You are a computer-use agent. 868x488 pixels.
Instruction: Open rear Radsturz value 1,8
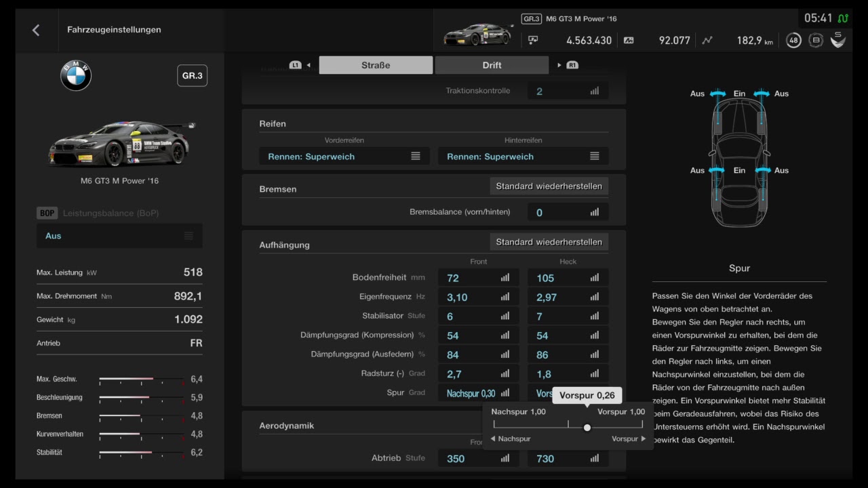click(x=568, y=373)
